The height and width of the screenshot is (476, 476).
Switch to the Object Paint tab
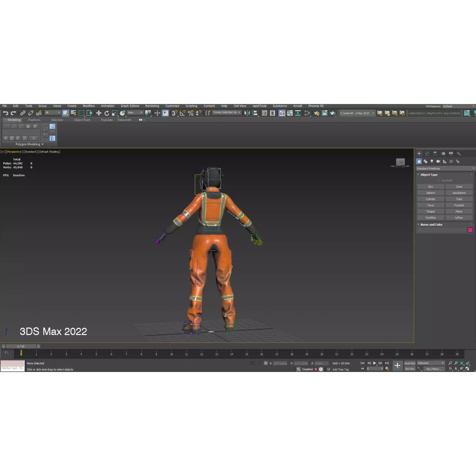82,120
